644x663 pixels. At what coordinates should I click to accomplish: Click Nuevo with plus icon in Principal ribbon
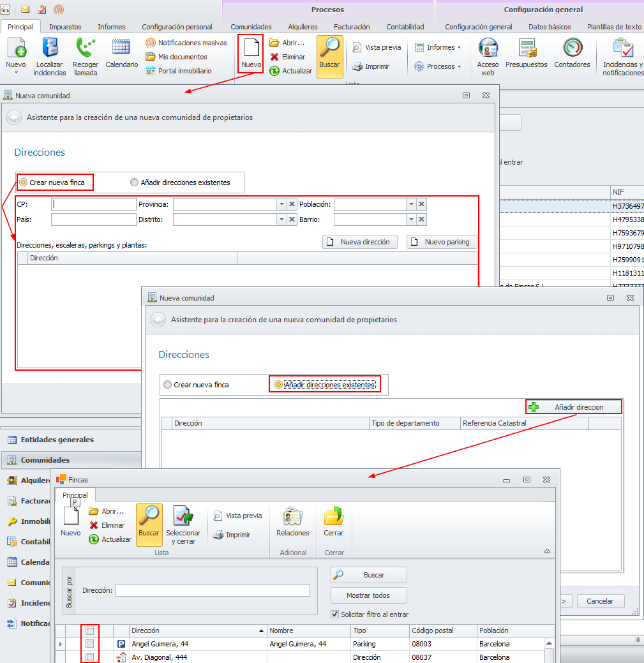[x=16, y=56]
